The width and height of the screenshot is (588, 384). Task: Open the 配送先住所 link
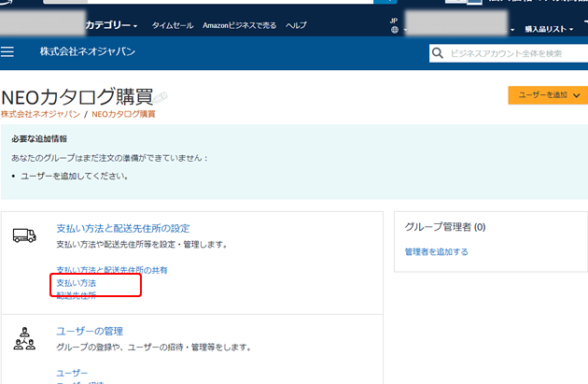click(77, 295)
